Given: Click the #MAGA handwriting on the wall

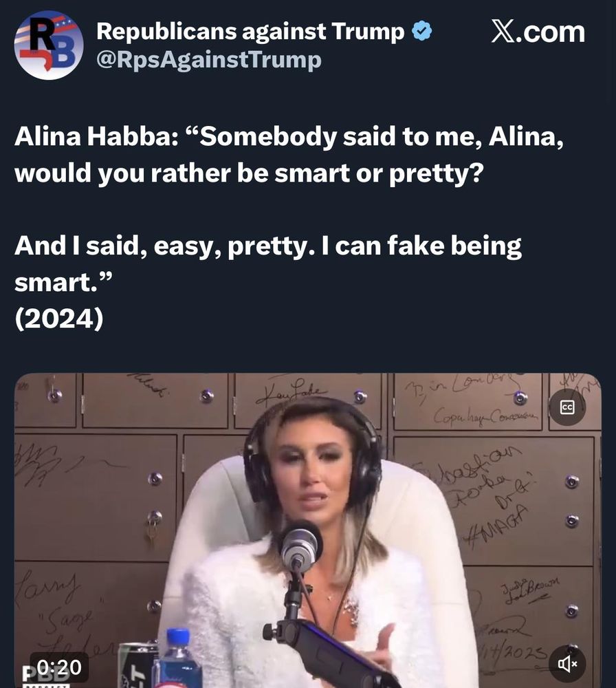Looking at the screenshot, I should pos(496,528).
